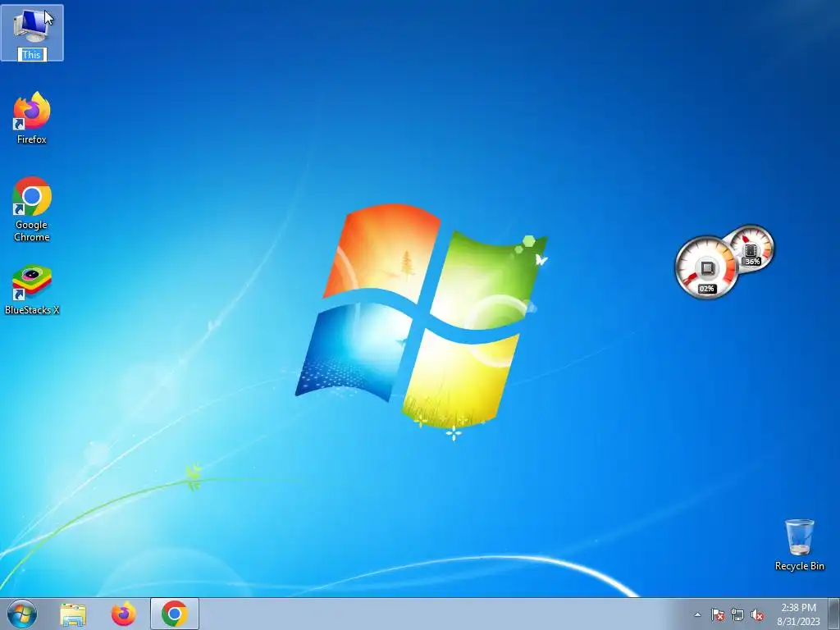Open the network status tray icon
The image size is (840, 630).
(x=737, y=615)
